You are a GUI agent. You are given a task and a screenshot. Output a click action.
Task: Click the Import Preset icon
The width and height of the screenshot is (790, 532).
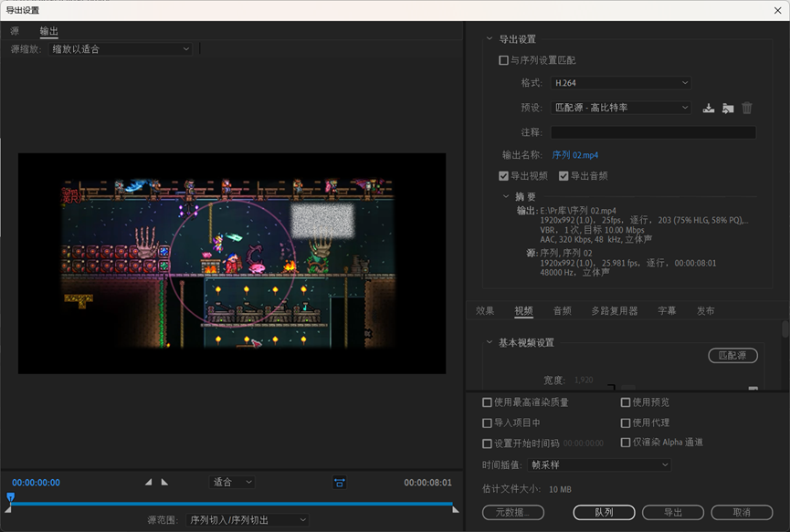pos(728,108)
